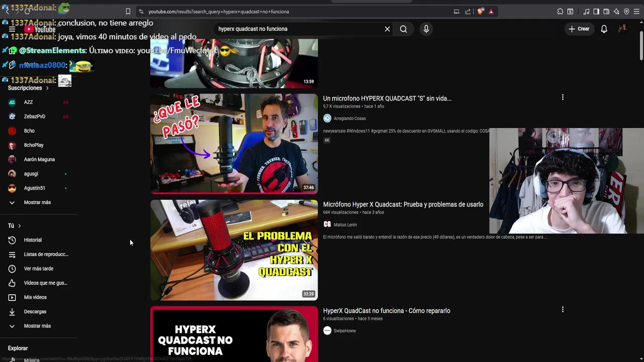Click the 4K badge on first result

click(x=327, y=140)
